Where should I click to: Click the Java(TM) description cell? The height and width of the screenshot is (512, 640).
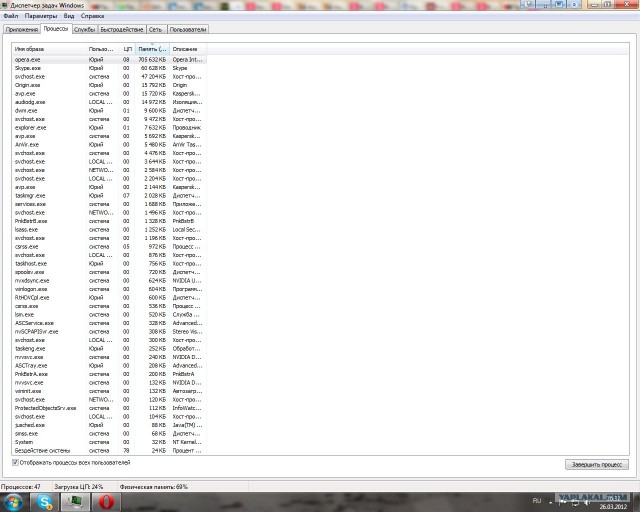(x=187, y=425)
